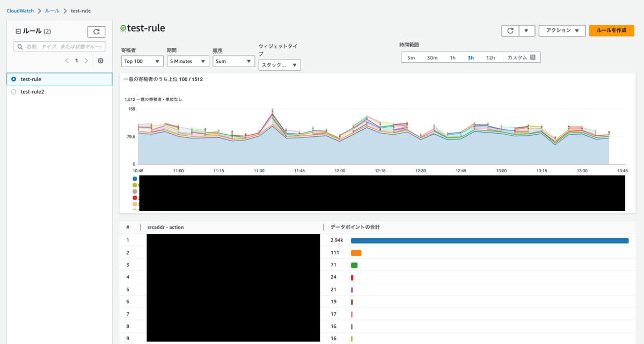Set time range to 1h
Screen dimensions: 644x344
point(452,57)
